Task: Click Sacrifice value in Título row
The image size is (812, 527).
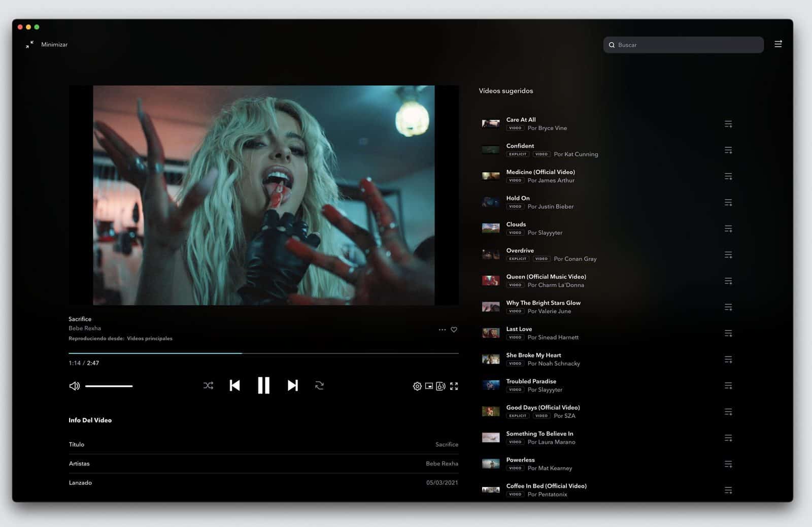Action: [x=447, y=444]
